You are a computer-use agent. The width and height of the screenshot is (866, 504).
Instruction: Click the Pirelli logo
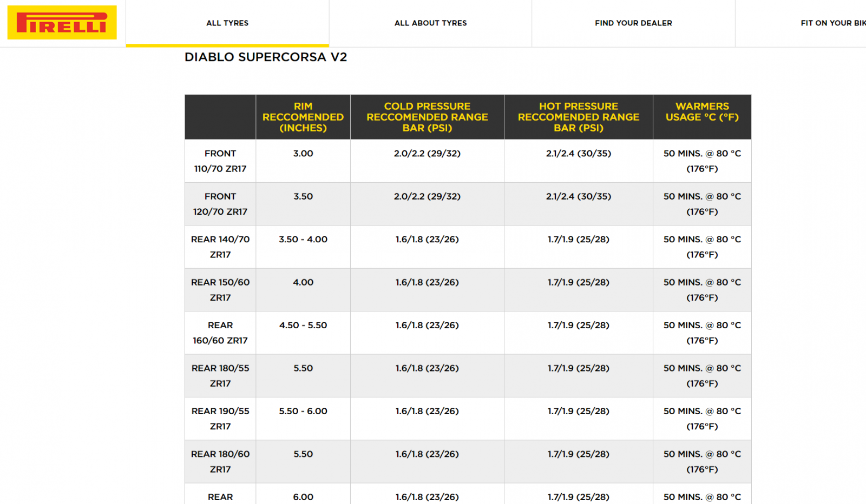tap(62, 23)
